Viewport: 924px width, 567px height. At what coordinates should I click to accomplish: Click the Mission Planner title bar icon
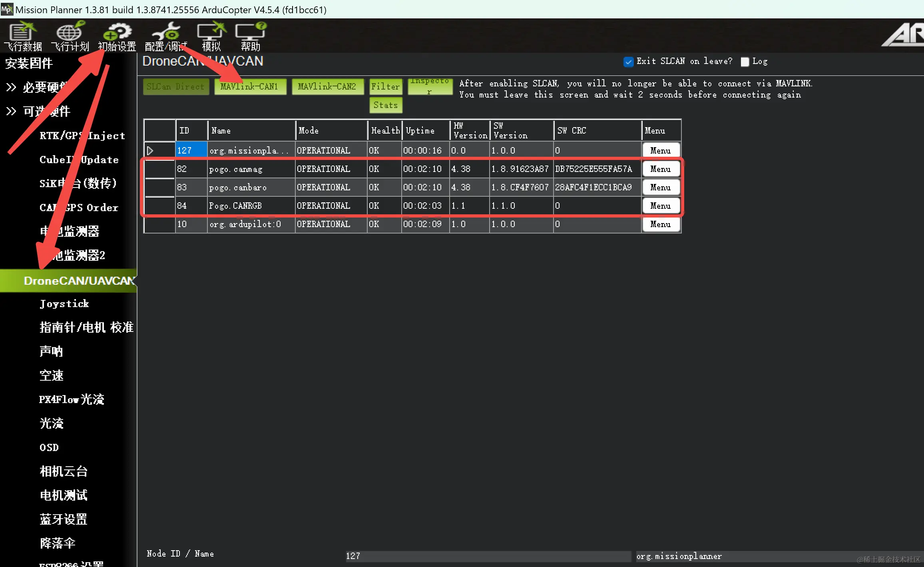7,9
